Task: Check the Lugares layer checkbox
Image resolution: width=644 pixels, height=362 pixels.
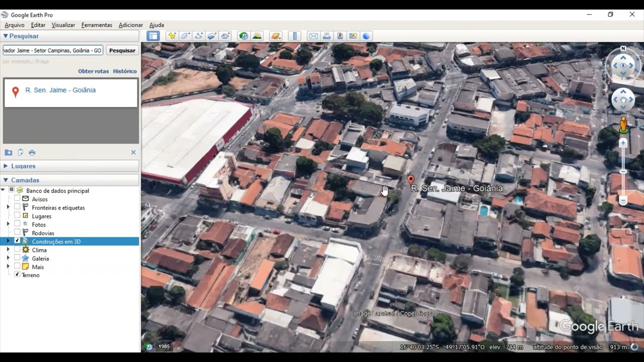Action: 17,216
